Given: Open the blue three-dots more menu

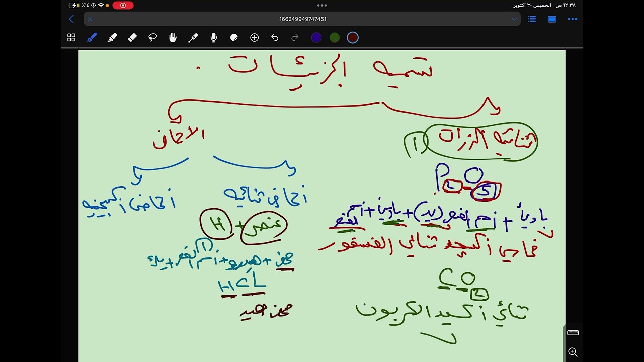Looking at the screenshot, I should [572, 19].
